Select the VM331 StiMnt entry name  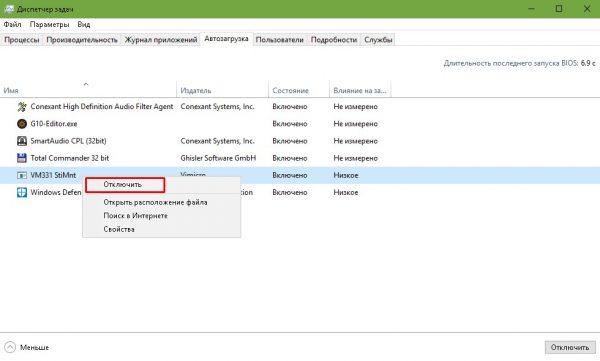coord(53,175)
